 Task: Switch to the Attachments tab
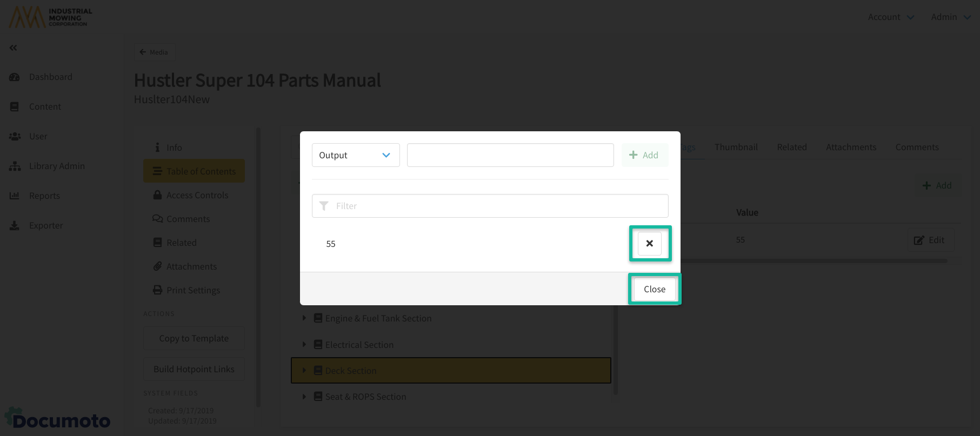click(x=851, y=147)
